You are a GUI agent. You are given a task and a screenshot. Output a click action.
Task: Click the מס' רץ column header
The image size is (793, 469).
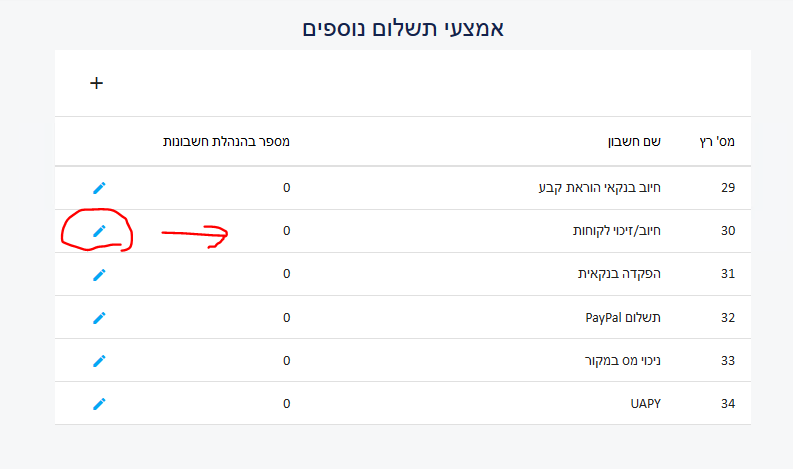717,141
